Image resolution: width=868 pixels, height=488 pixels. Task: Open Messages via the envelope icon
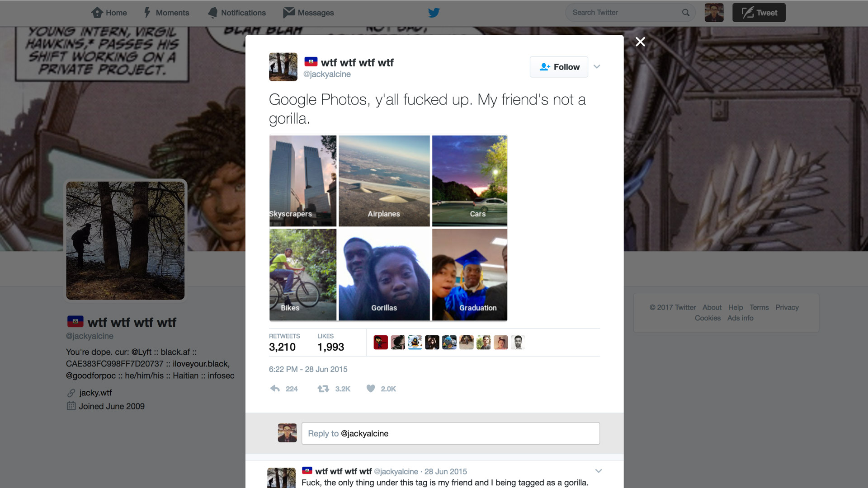coord(287,13)
